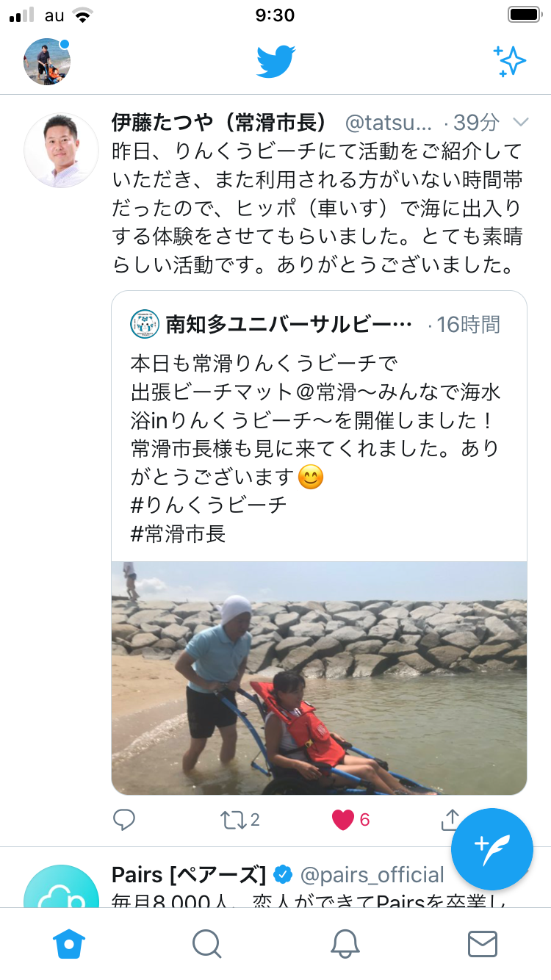Image resolution: width=551 pixels, height=980 pixels.
Task: Open hashtag #りんくうビーチ
Action: 209,505
